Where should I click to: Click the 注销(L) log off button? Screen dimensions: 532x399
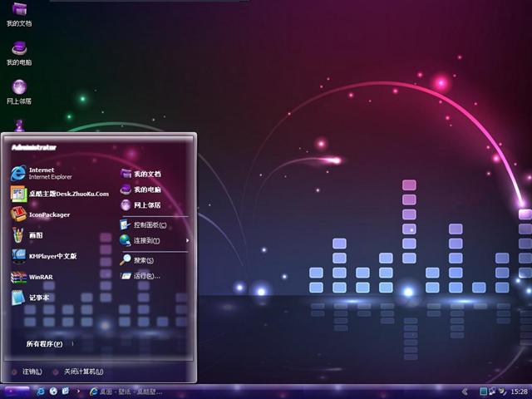click(x=27, y=372)
